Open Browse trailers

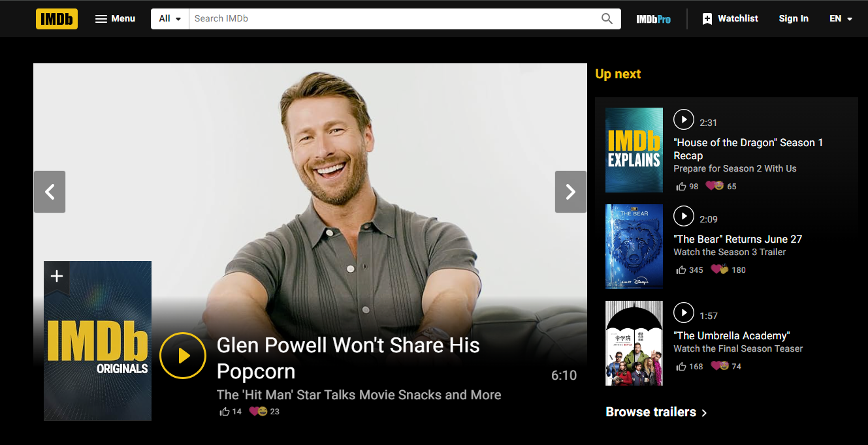point(656,412)
